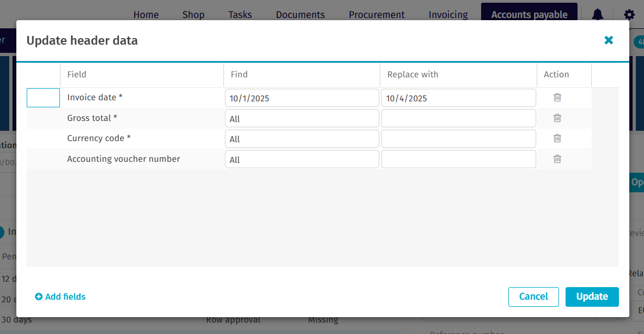The height and width of the screenshot is (334, 644).
Task: Remove the Currency code row
Action: [557, 138]
